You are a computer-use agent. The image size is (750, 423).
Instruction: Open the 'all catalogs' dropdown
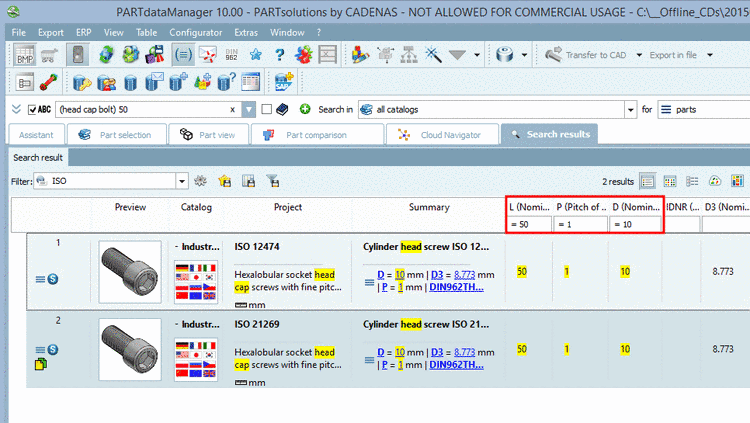click(x=630, y=110)
